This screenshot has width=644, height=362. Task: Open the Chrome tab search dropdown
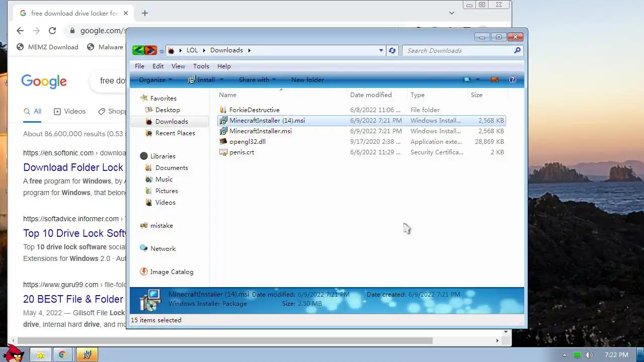[x=452, y=13]
